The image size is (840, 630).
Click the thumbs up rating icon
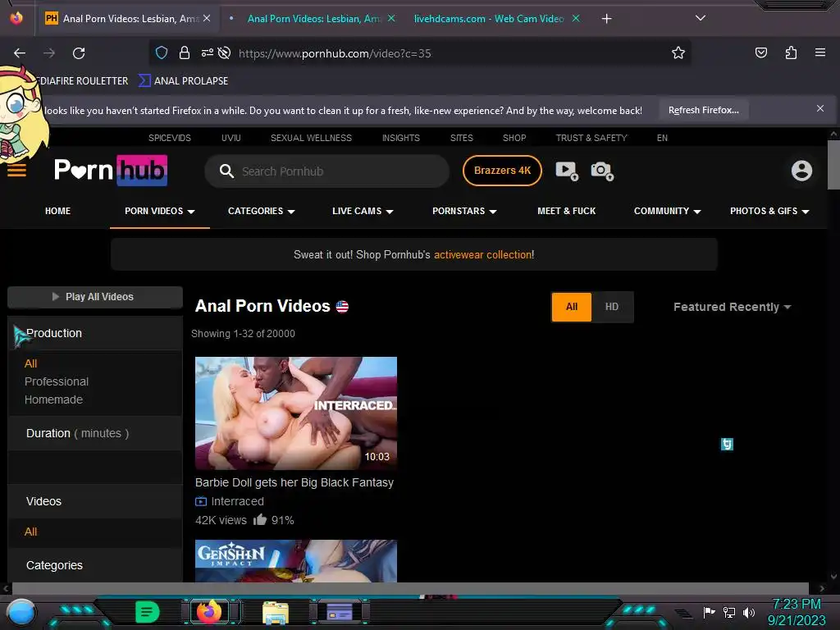coord(260,519)
